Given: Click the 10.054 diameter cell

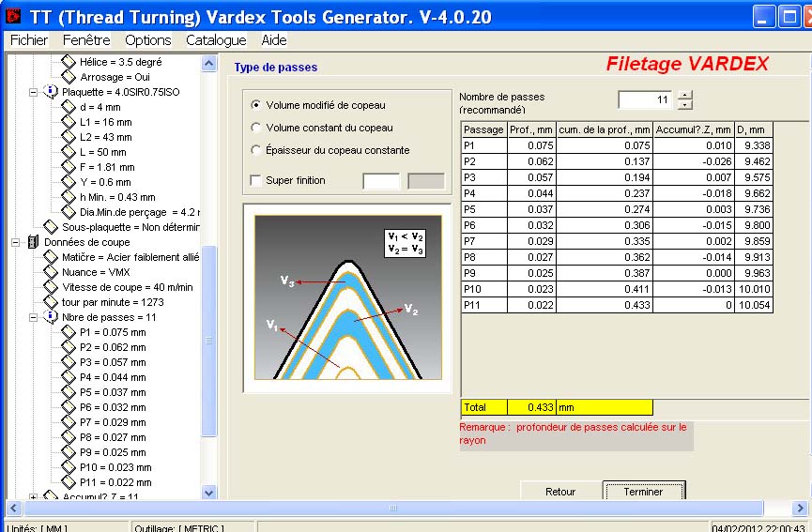Looking at the screenshot, I should tap(754, 305).
